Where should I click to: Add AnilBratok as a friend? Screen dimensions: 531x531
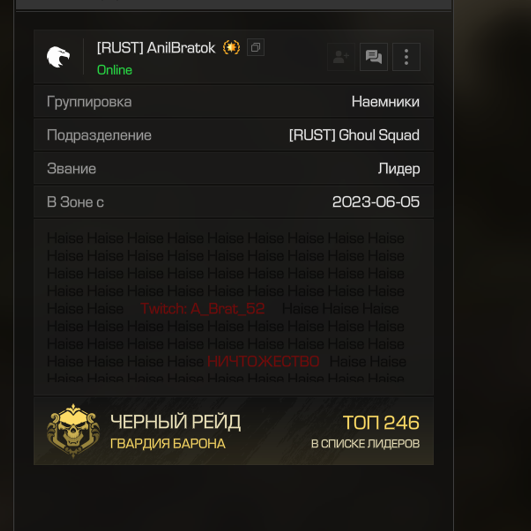click(341, 57)
